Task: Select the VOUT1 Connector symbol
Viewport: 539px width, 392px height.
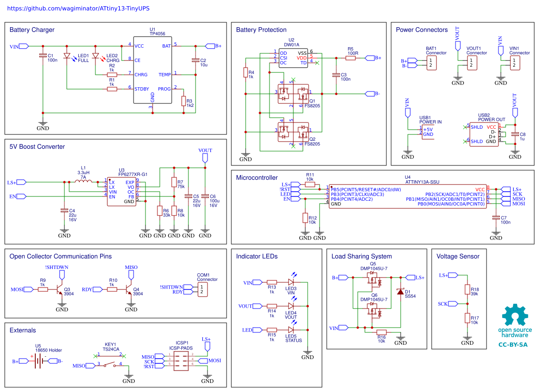Action: (x=472, y=63)
